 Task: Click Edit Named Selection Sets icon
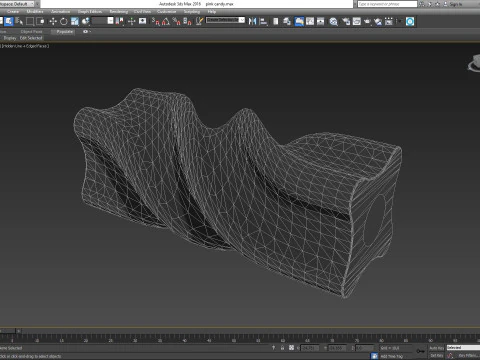[199, 22]
